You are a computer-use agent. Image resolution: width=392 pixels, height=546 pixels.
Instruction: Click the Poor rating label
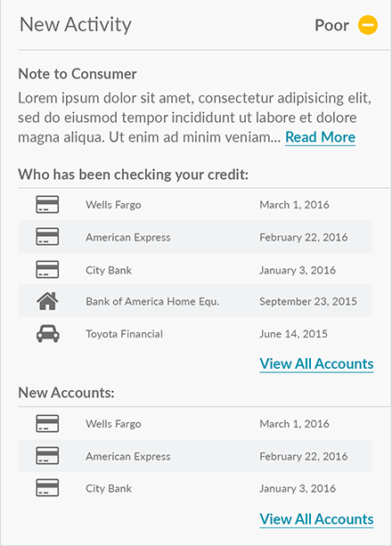coord(331,26)
